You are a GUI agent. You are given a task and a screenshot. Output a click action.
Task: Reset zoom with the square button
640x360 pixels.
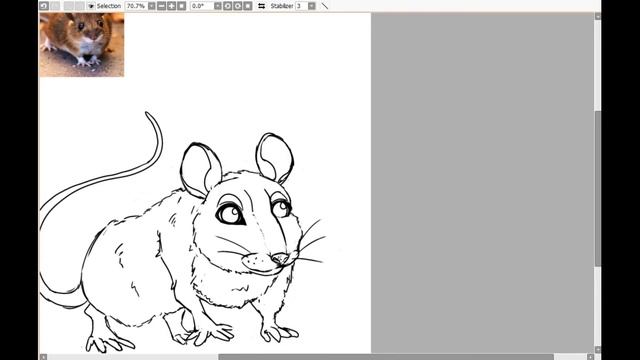tap(182, 6)
